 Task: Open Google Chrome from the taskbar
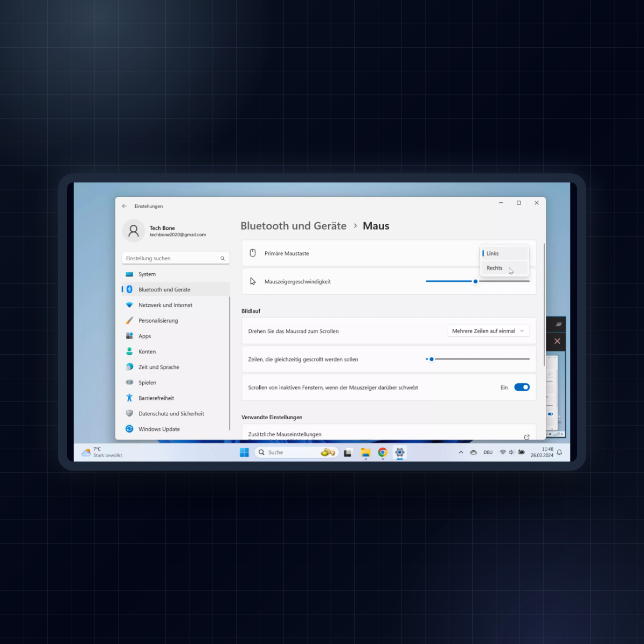pyautogui.click(x=383, y=452)
